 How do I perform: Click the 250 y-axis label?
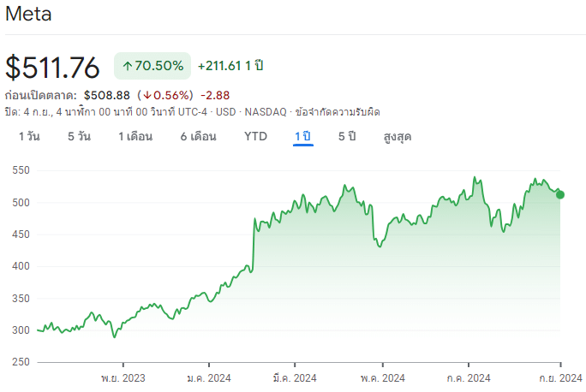tap(21, 362)
